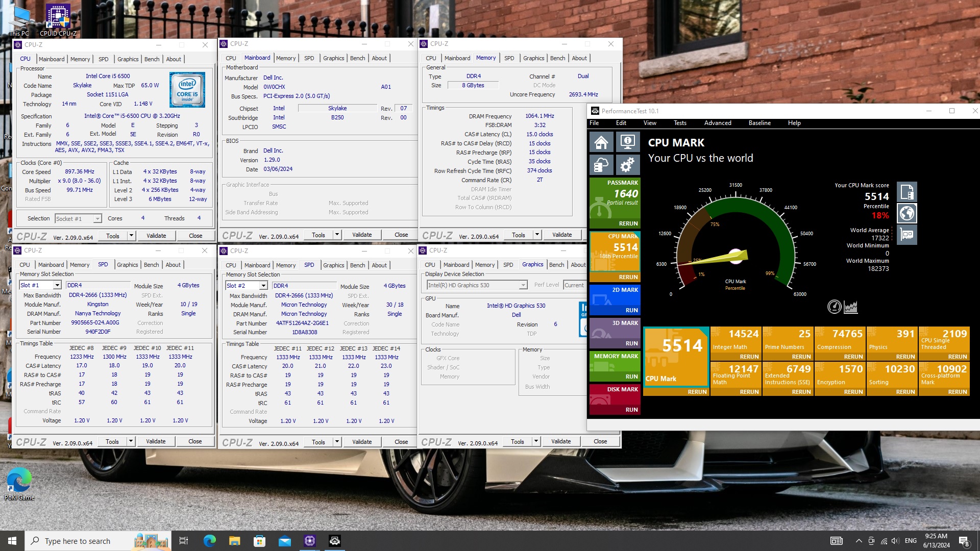Click Validate in the Mainboard CPU-Z window

pos(361,235)
